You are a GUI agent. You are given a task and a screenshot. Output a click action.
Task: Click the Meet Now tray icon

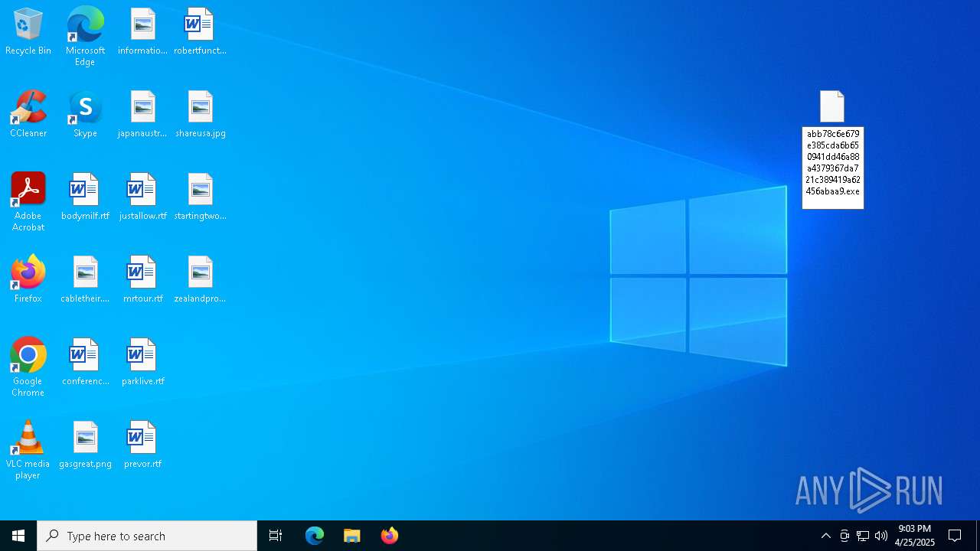pyautogui.click(x=844, y=536)
